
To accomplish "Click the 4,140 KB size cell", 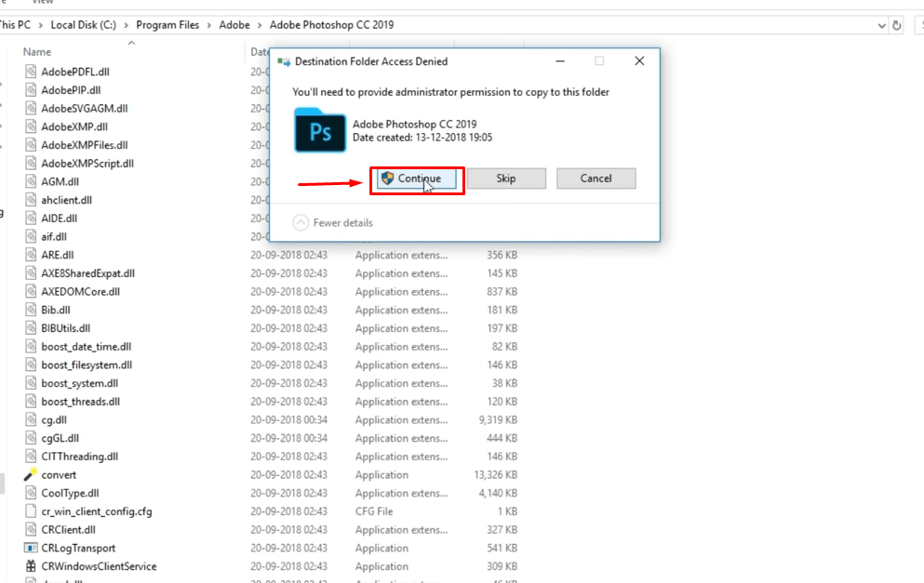I will (498, 492).
